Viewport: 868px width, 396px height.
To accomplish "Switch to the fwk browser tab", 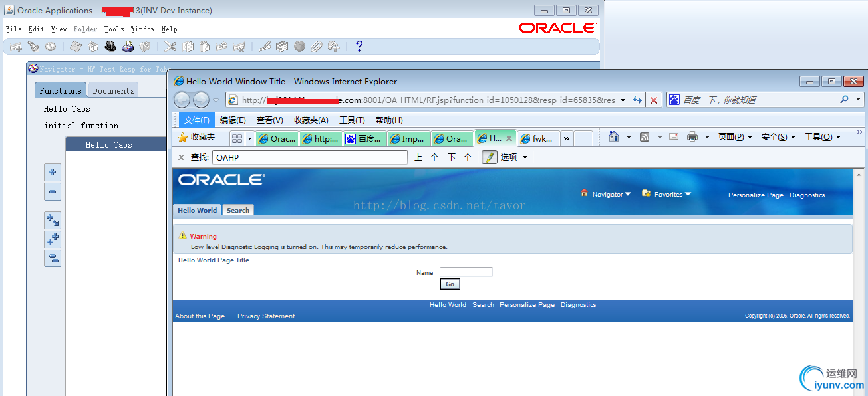I will 537,138.
